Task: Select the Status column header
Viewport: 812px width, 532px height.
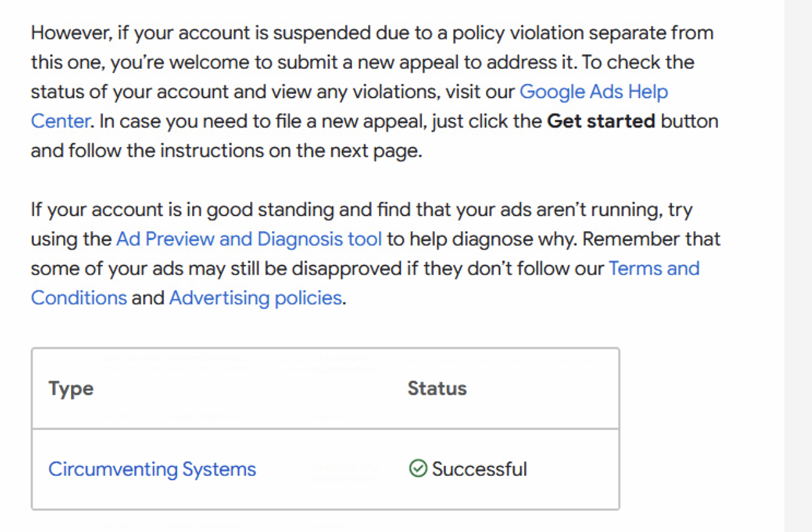Action: (437, 388)
